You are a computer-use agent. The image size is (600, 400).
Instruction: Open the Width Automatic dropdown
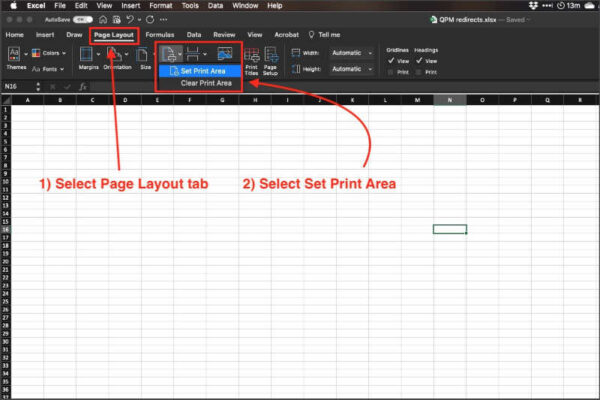[351, 53]
